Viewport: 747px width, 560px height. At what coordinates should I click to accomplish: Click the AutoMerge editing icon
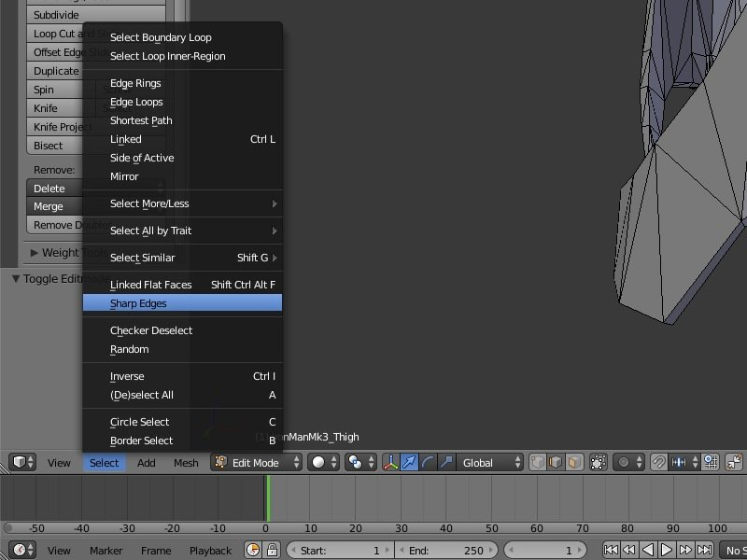[x=734, y=462]
